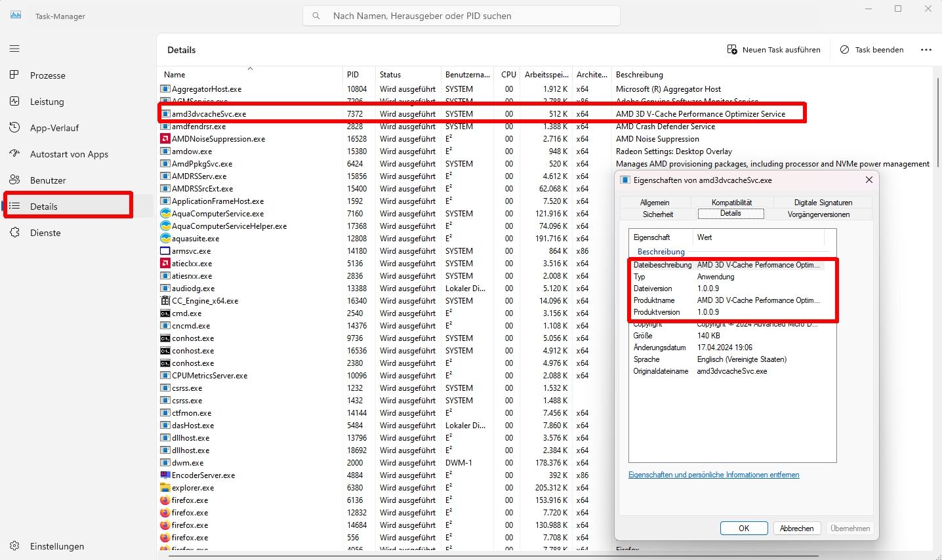Click the firefox.exe icon for PID 6136
The image size is (942, 560).
click(x=165, y=500)
